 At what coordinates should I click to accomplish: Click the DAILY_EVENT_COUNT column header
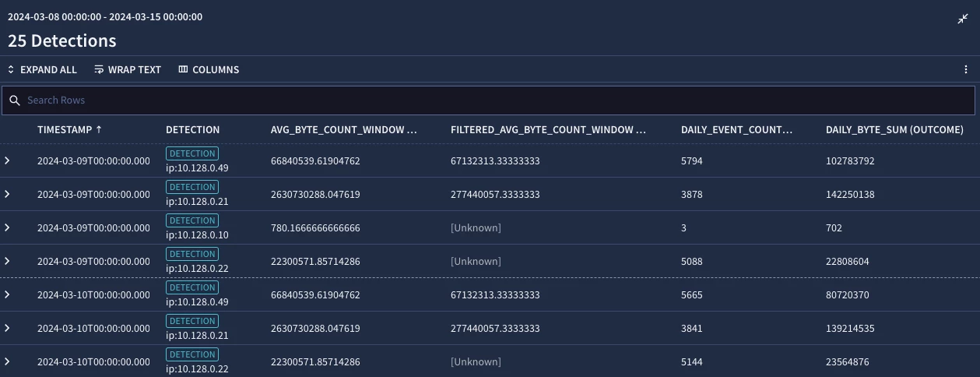(x=736, y=130)
